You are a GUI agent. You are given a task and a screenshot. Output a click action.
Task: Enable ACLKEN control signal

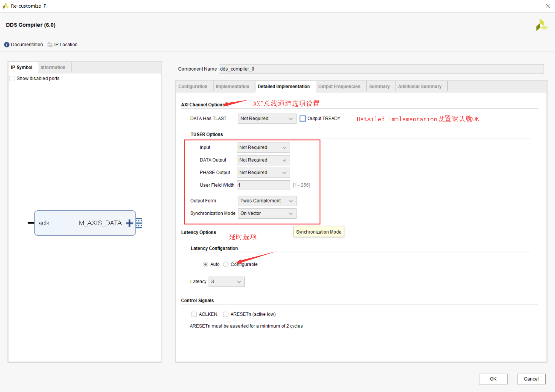[194, 314]
